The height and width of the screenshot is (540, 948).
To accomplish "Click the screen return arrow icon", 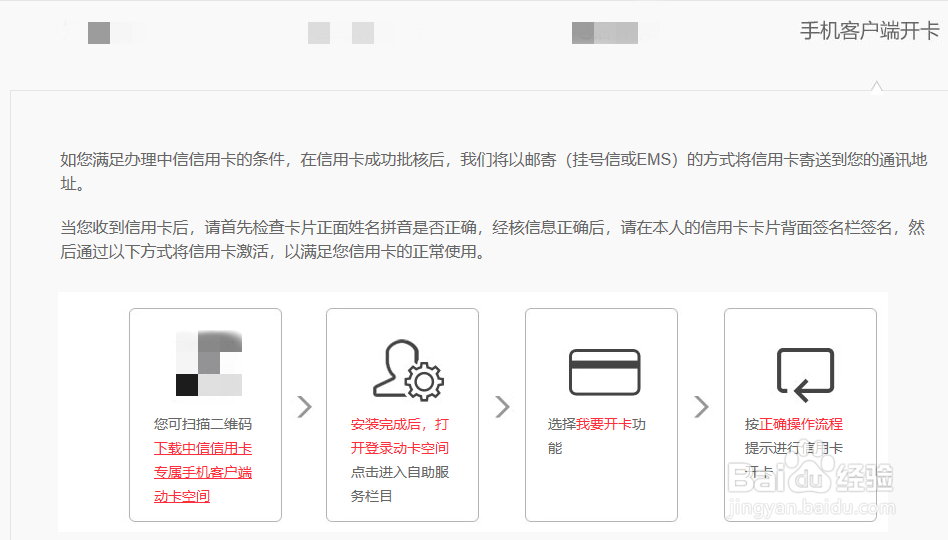I will pyautogui.click(x=805, y=375).
